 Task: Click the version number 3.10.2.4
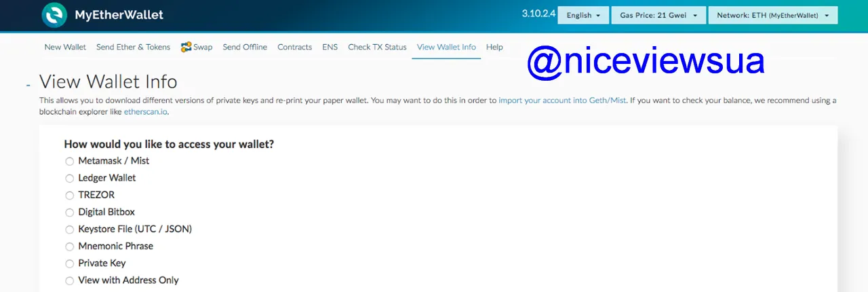coord(538,14)
